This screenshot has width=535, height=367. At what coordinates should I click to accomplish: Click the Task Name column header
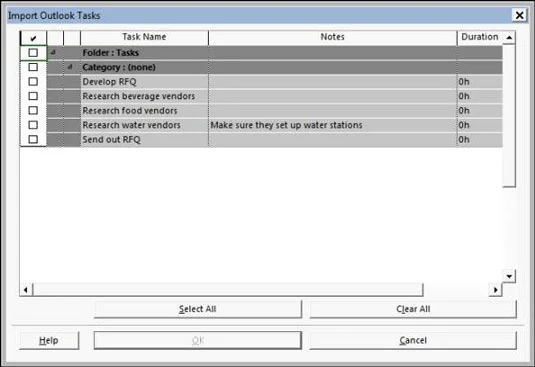pos(144,37)
